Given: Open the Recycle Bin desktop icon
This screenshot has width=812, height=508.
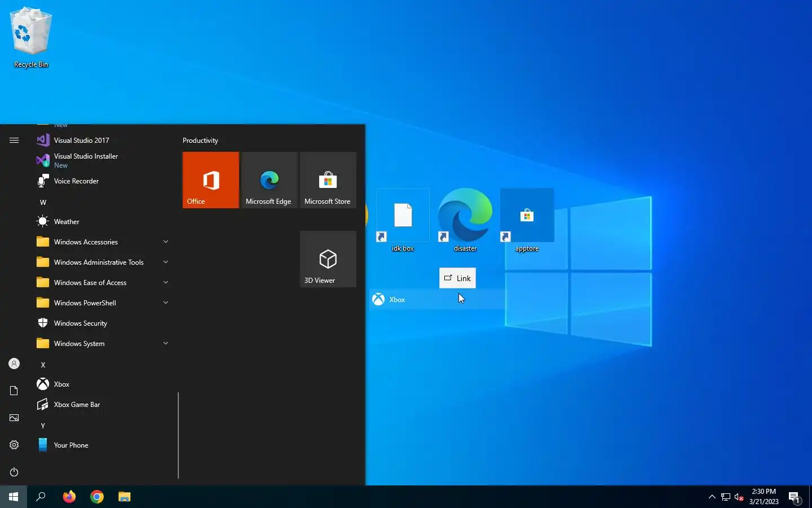Looking at the screenshot, I should (x=31, y=38).
